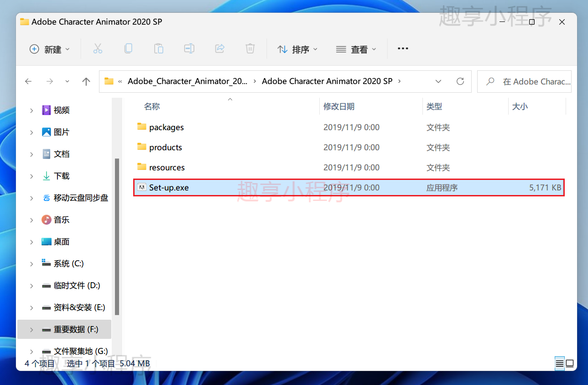The width and height of the screenshot is (588, 385).
Task: Select 系统 (C:) drive in sidebar
Action: (68, 264)
